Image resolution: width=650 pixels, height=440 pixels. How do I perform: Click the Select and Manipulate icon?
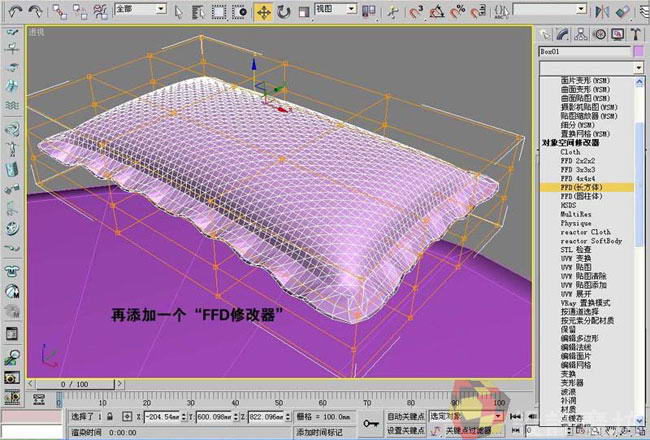click(392, 12)
